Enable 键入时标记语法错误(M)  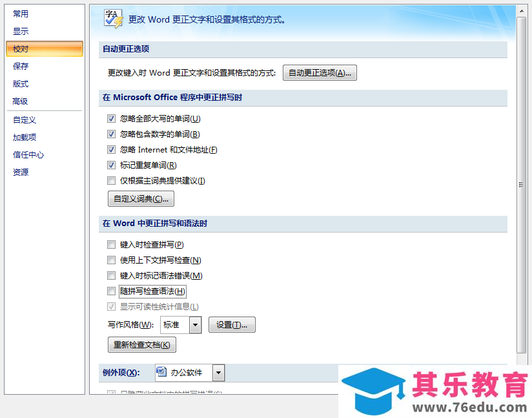[111, 275]
